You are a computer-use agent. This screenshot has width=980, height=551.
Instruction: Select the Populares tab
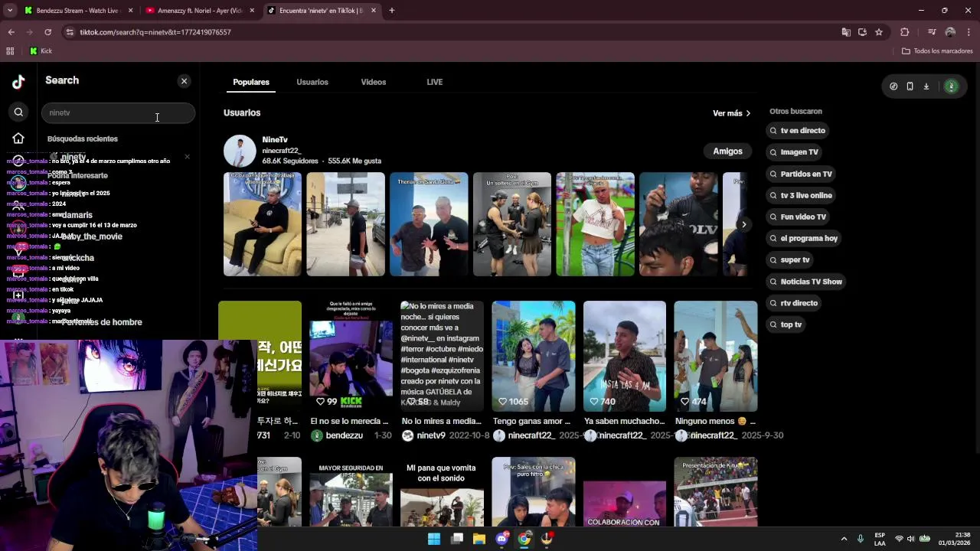tap(251, 82)
